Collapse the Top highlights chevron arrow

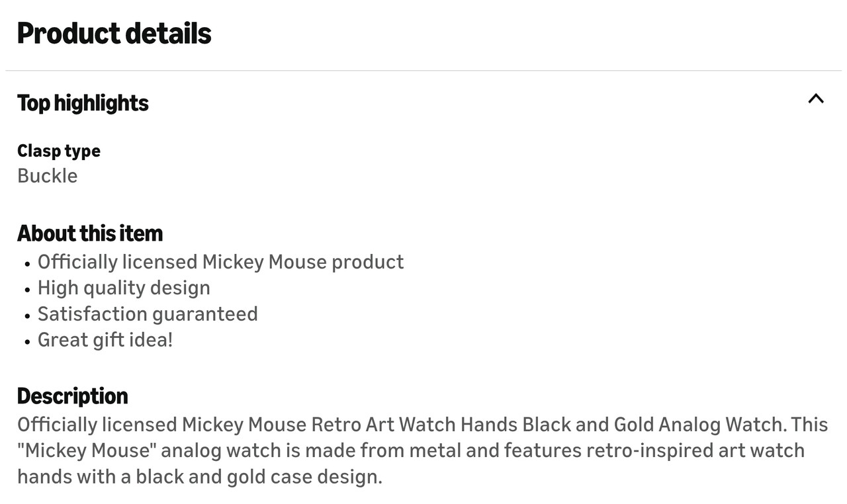tap(816, 99)
